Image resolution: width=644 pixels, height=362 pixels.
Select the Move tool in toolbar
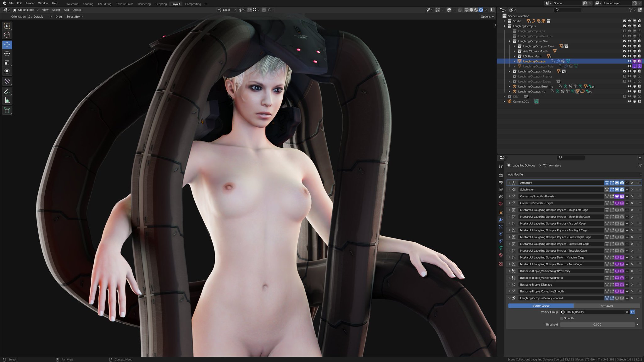[7, 45]
